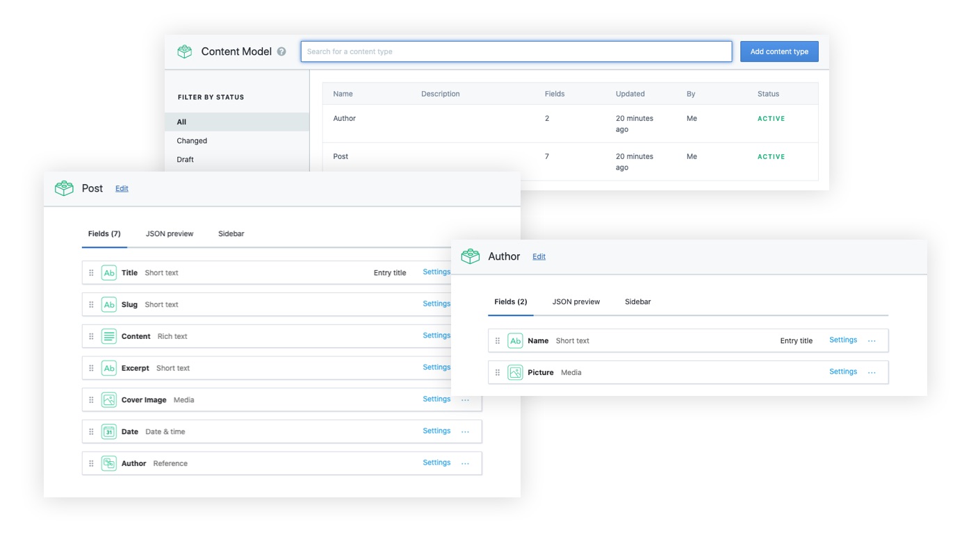This screenshot has height=555, width=980.
Task: Grab the drag handle of Excerpt field
Action: [91, 368]
